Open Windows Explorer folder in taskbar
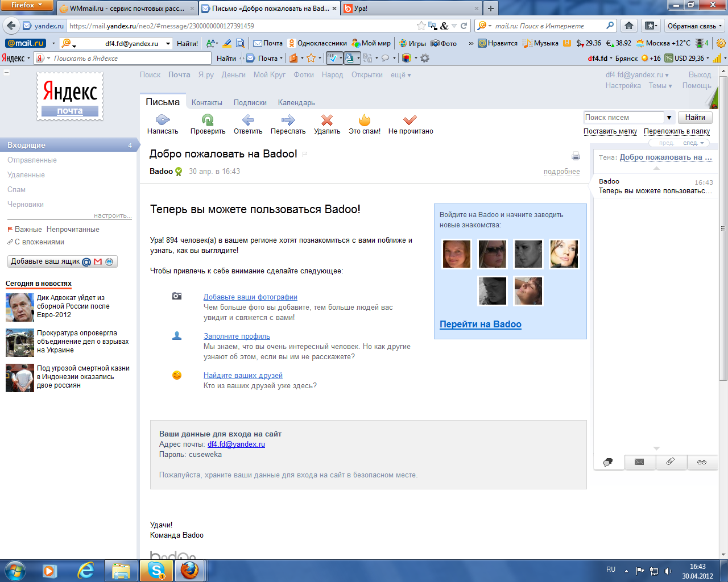This screenshot has height=582, width=728. 121,570
